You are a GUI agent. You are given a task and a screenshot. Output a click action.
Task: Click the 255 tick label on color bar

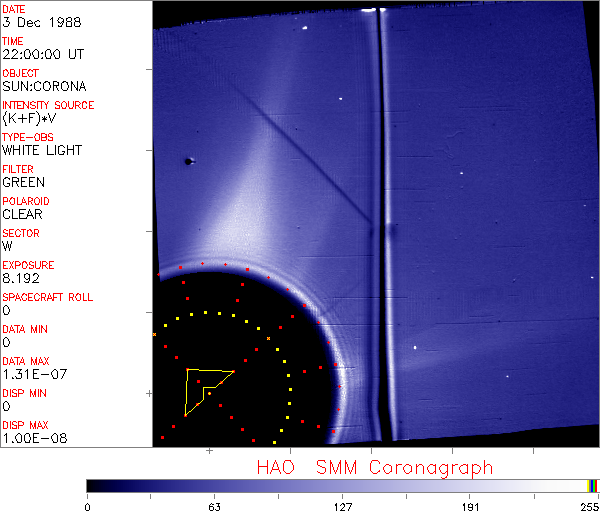pyautogui.click(x=589, y=507)
